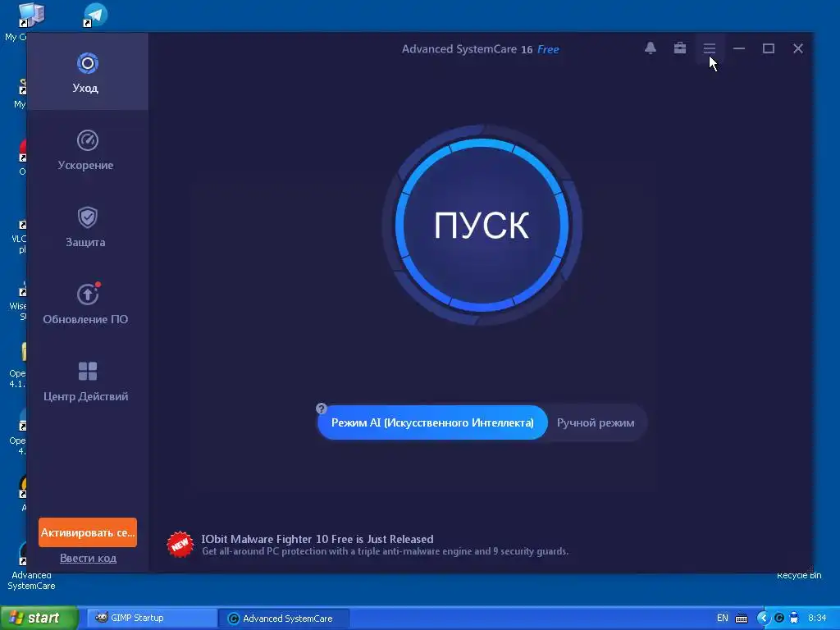Click the Активировать се... orange button
The image size is (840, 630).
point(87,532)
